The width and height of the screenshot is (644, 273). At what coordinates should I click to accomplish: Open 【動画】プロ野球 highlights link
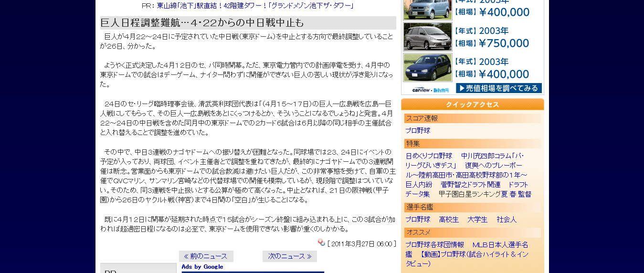pyautogui.click(x=467, y=259)
